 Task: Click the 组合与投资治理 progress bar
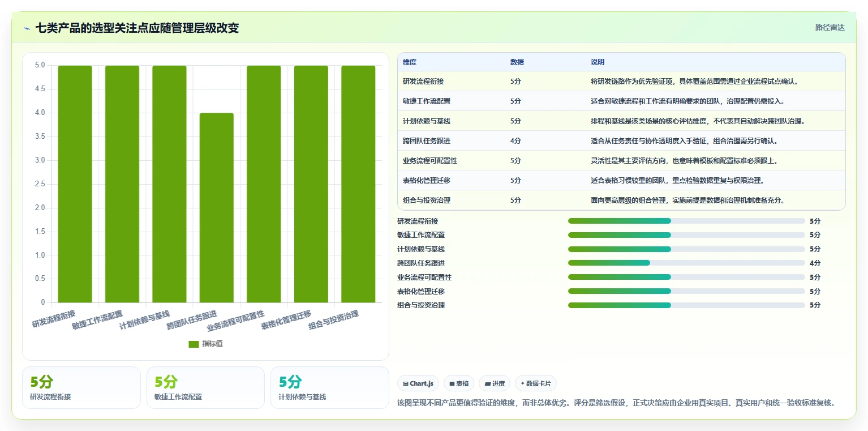tap(686, 305)
